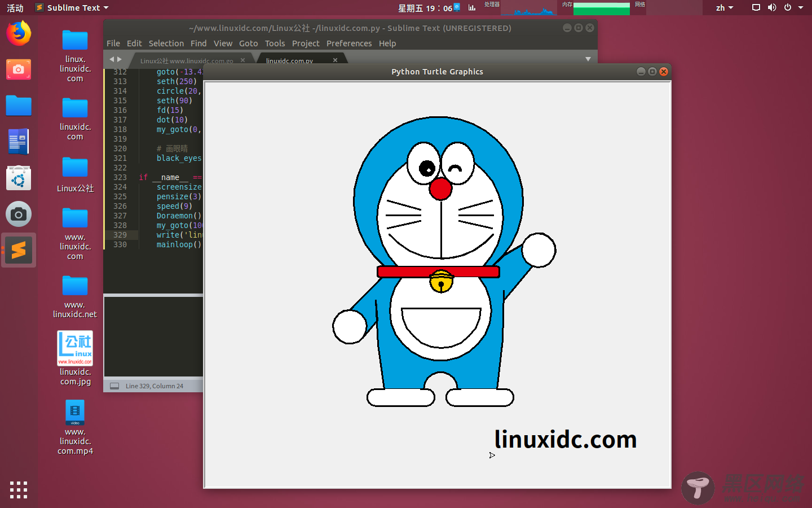Viewport: 812px width, 508px height.
Task: Open the tab list dropdown arrow in Sublime Text
Action: [x=588, y=59]
